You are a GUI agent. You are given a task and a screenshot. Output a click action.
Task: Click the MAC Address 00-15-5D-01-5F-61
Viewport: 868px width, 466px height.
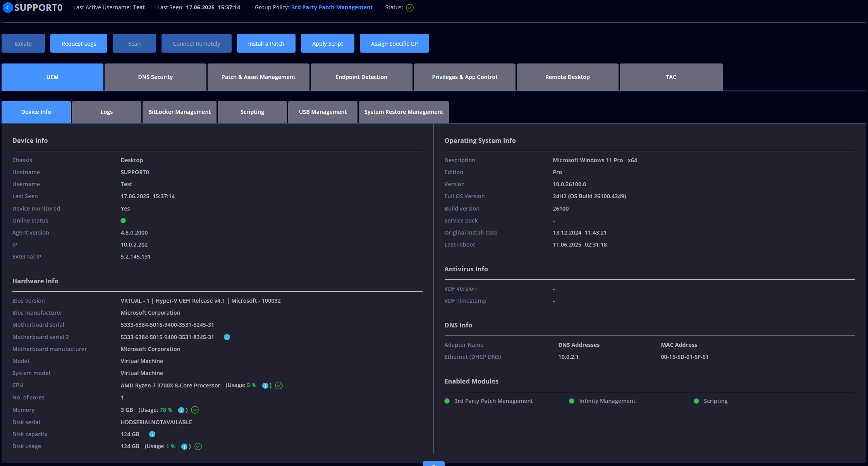point(684,357)
